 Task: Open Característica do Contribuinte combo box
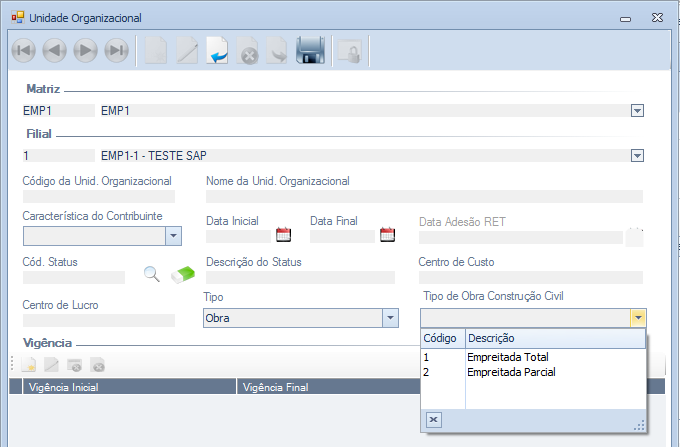pyautogui.click(x=172, y=236)
